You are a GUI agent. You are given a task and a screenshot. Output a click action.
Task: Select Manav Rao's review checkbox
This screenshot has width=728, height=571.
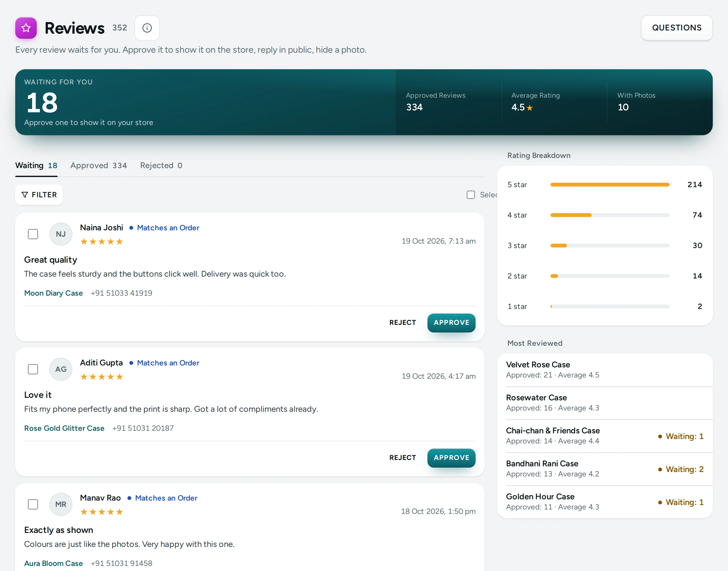click(x=33, y=504)
